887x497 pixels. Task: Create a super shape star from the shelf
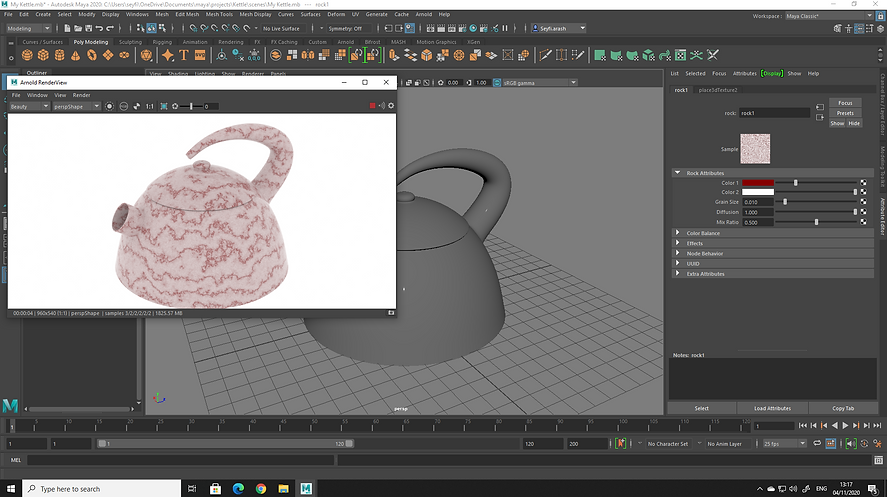[x=167, y=55]
